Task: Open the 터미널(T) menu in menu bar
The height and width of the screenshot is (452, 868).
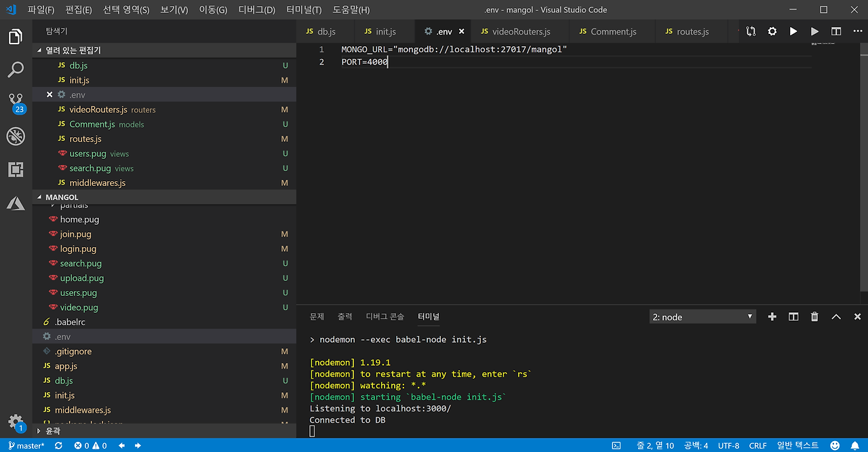Action: point(304,10)
